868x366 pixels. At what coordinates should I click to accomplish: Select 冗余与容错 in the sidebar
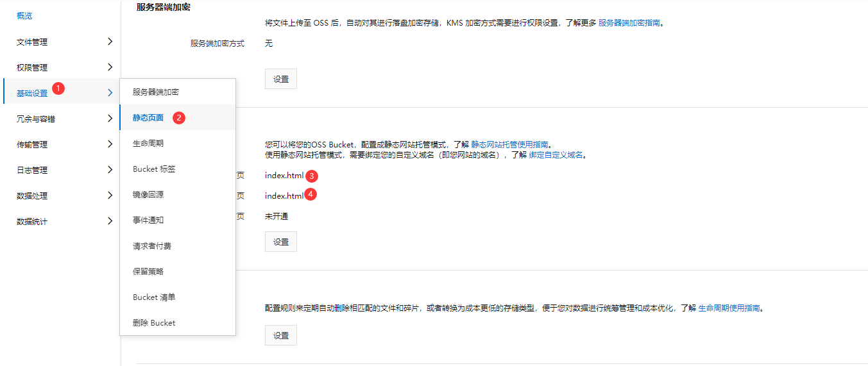[36, 119]
